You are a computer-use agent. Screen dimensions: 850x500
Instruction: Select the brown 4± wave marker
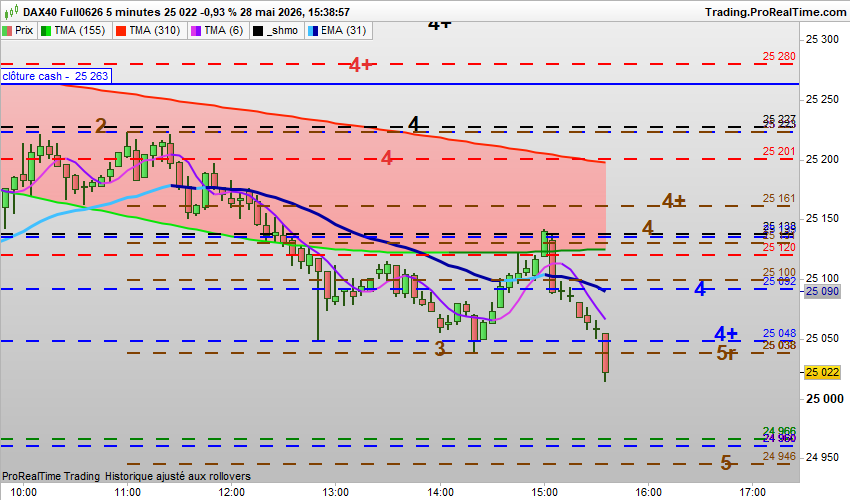674,201
